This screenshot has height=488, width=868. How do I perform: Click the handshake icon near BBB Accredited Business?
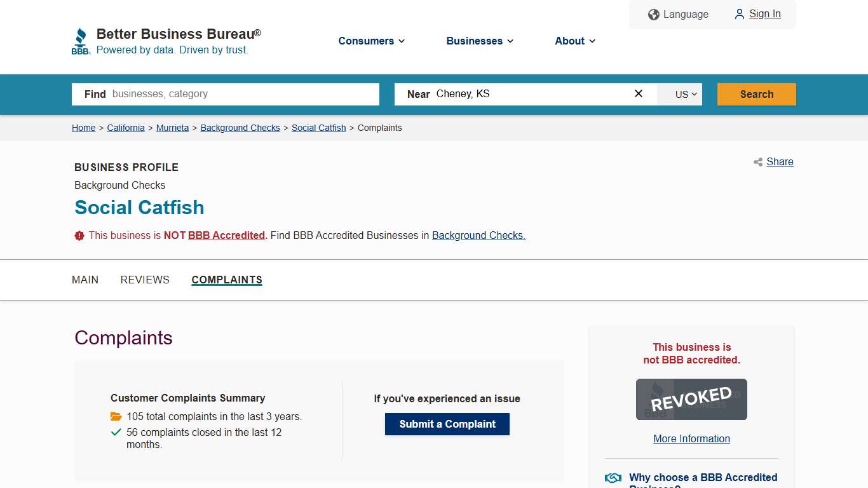pos(613,477)
